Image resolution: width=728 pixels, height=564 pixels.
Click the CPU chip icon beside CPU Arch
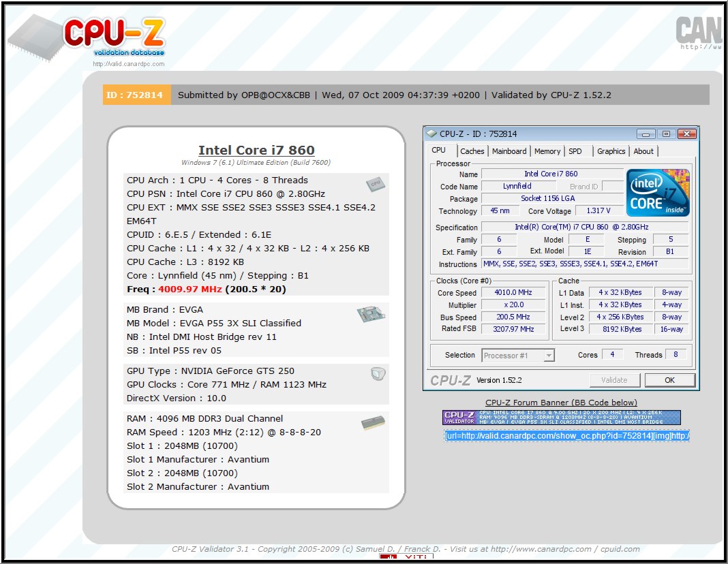(376, 184)
